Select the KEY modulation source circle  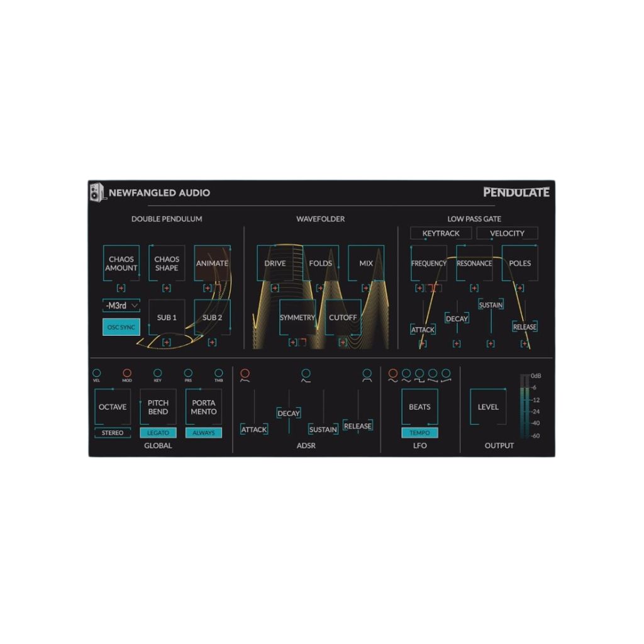pyautogui.click(x=157, y=373)
